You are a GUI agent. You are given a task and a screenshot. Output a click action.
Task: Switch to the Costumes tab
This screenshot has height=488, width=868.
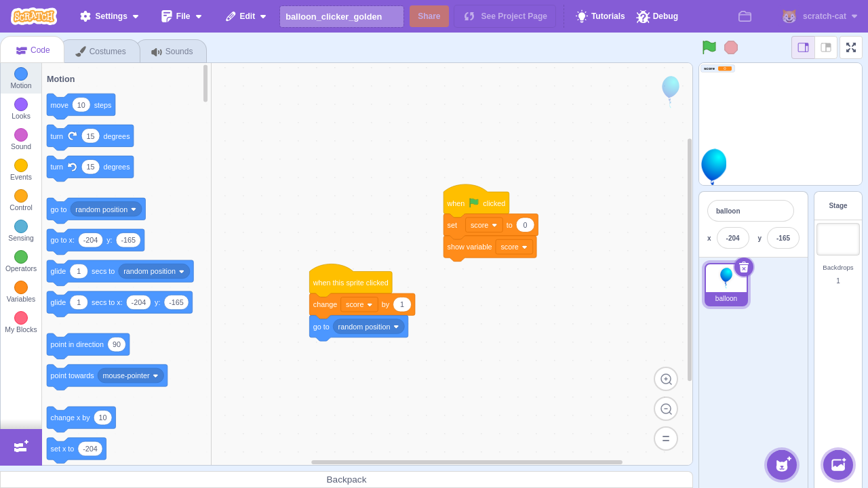[101, 52]
